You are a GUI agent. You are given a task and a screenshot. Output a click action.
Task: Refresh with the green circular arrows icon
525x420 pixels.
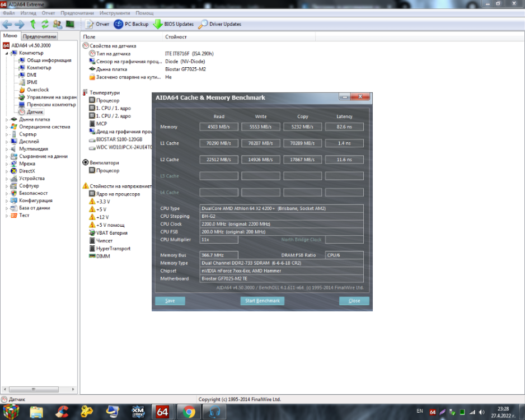coord(45,24)
